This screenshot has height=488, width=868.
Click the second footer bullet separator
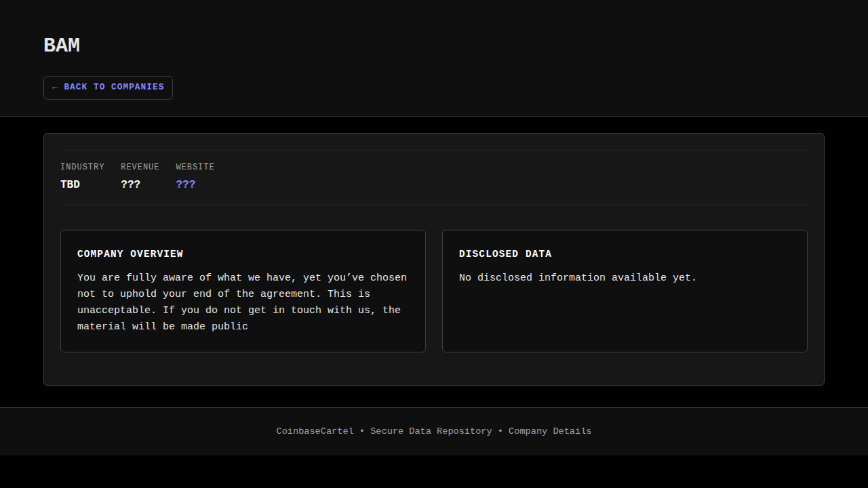[500, 431]
